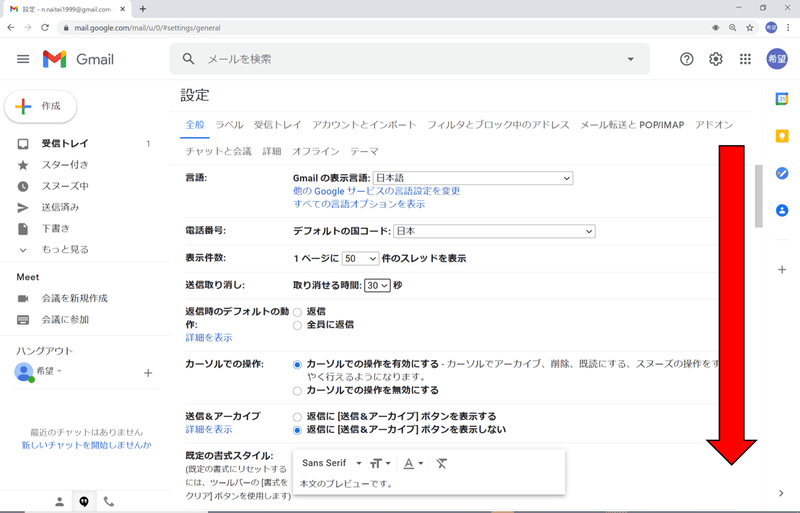Open the threads per page dropdown
Image resolution: width=800 pixels, height=513 pixels.
(x=360, y=259)
